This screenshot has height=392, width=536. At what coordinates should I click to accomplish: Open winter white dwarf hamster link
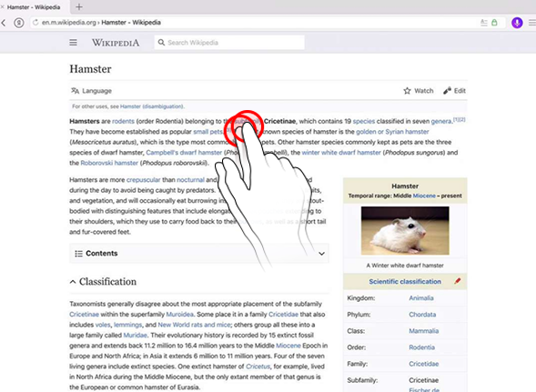click(341, 153)
